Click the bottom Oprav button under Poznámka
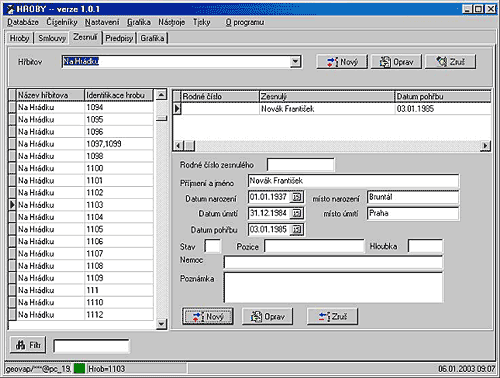The height and width of the screenshot is (378, 500). click(267, 316)
